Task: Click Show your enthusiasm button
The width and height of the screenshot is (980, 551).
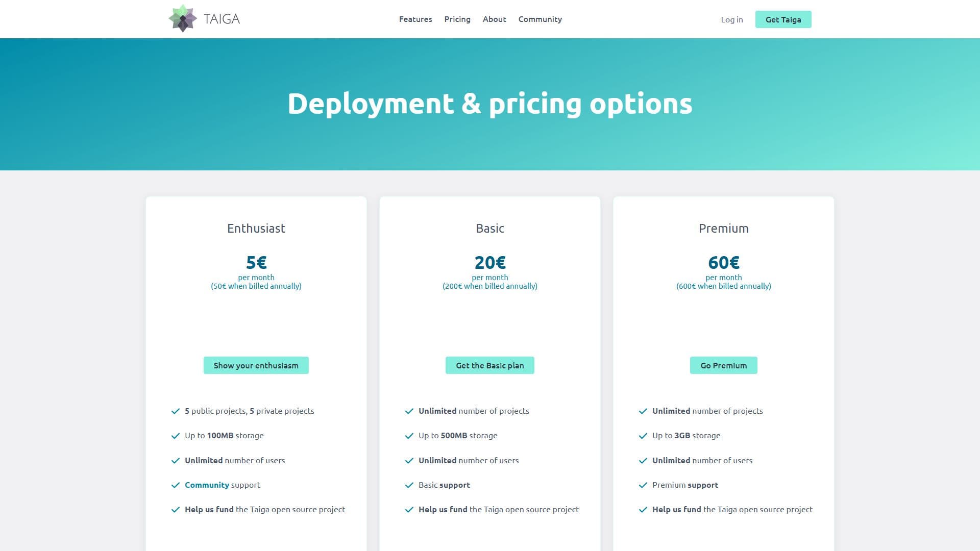Action: tap(256, 365)
